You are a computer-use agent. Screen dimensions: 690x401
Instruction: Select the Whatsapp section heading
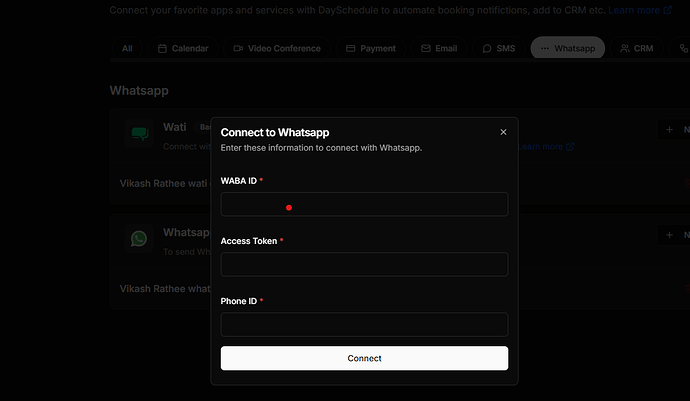tap(139, 91)
